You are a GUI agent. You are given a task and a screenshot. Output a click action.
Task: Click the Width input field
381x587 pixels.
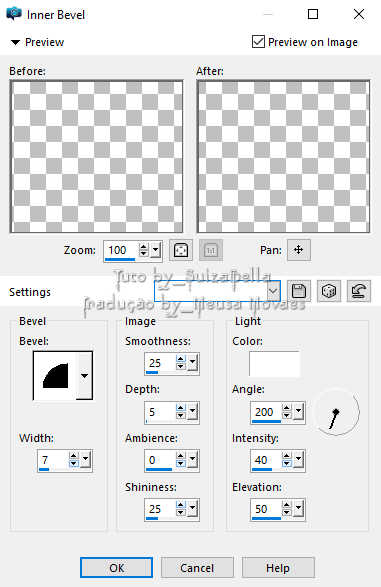click(54, 460)
